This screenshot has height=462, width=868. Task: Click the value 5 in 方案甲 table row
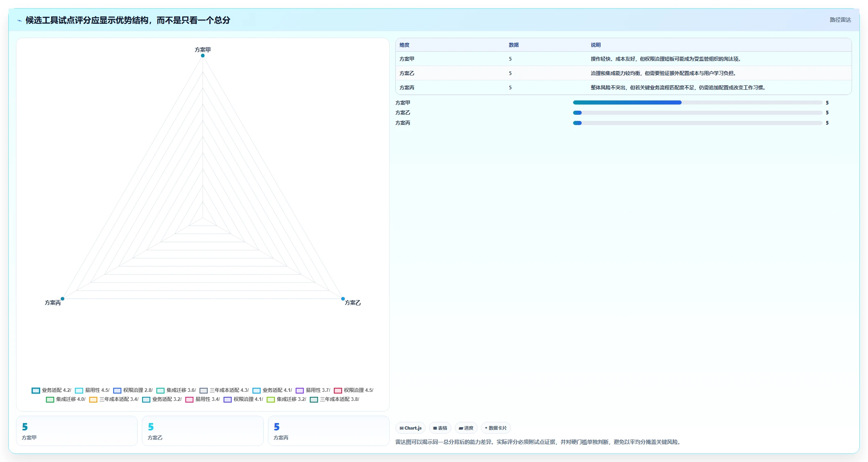pos(510,59)
